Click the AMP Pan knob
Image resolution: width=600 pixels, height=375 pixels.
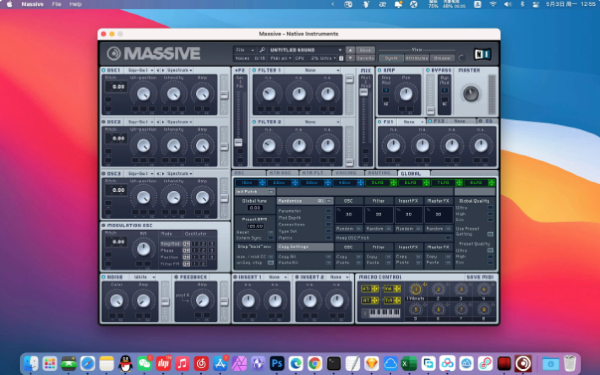406,94
